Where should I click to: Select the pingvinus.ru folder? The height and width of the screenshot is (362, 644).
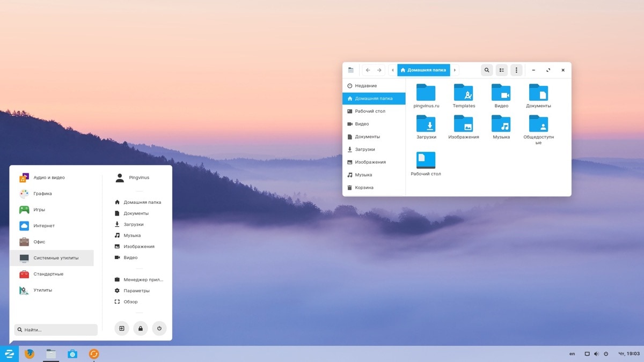click(426, 93)
